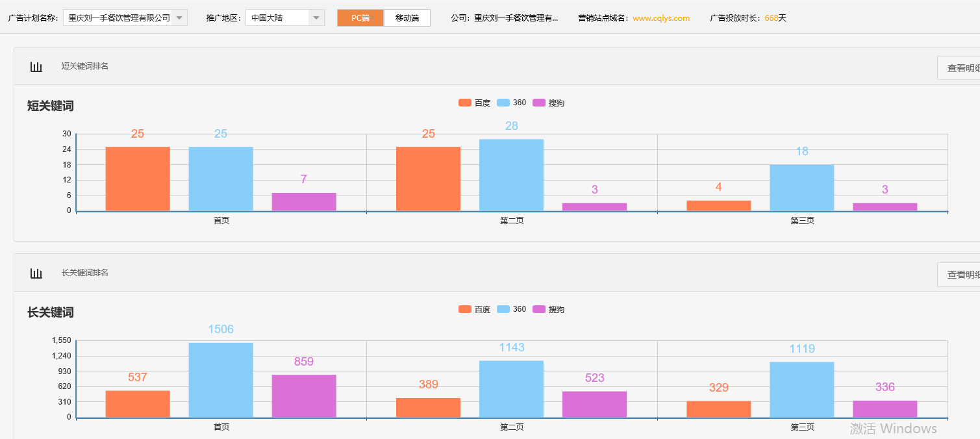Open the www.cqlys.com site link
Image resolution: width=980 pixels, height=439 pixels.
(661, 18)
